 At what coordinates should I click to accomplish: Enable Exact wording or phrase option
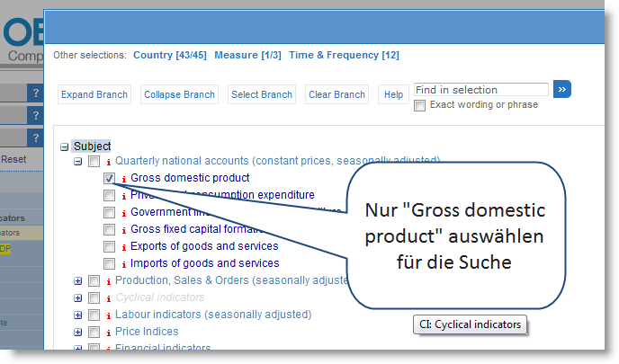(420, 105)
